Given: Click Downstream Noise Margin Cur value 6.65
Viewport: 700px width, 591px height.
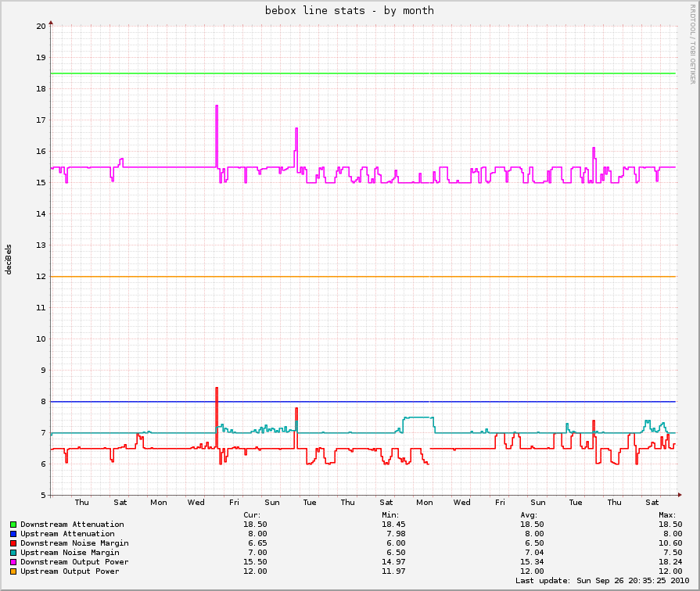Looking at the screenshot, I should point(257,543).
